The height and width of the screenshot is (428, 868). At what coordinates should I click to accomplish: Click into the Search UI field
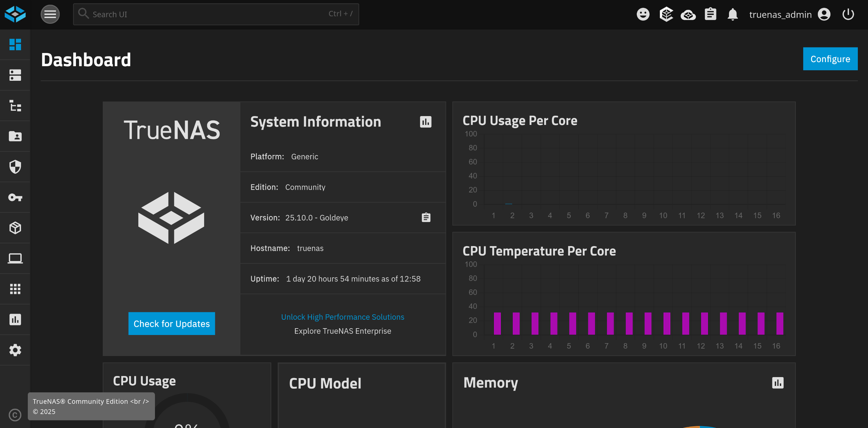tap(210, 14)
